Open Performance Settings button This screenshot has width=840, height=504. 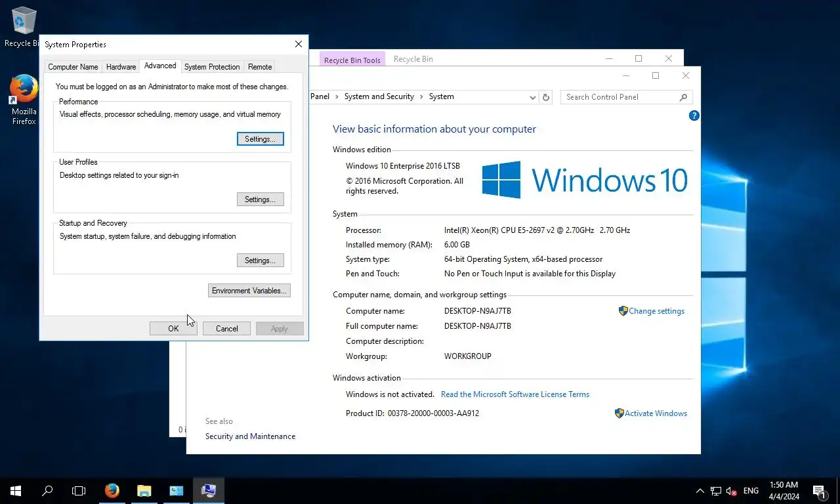(260, 139)
